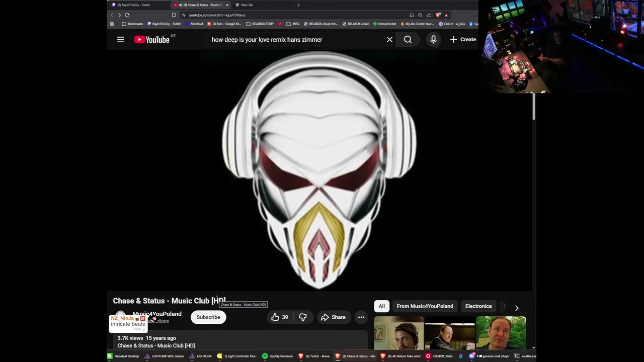Open Q Light Controller Plus in taskbar

point(236,356)
